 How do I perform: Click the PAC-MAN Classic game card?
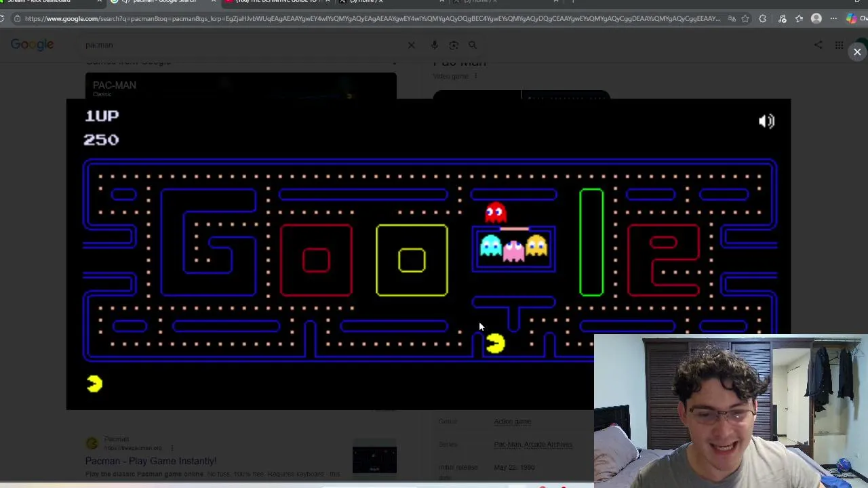(241, 86)
